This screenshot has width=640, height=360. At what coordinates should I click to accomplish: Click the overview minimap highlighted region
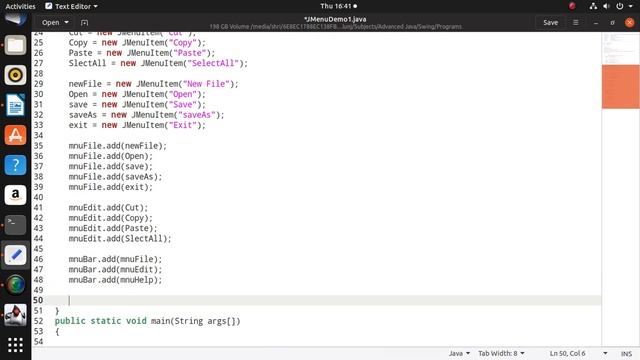620,87
